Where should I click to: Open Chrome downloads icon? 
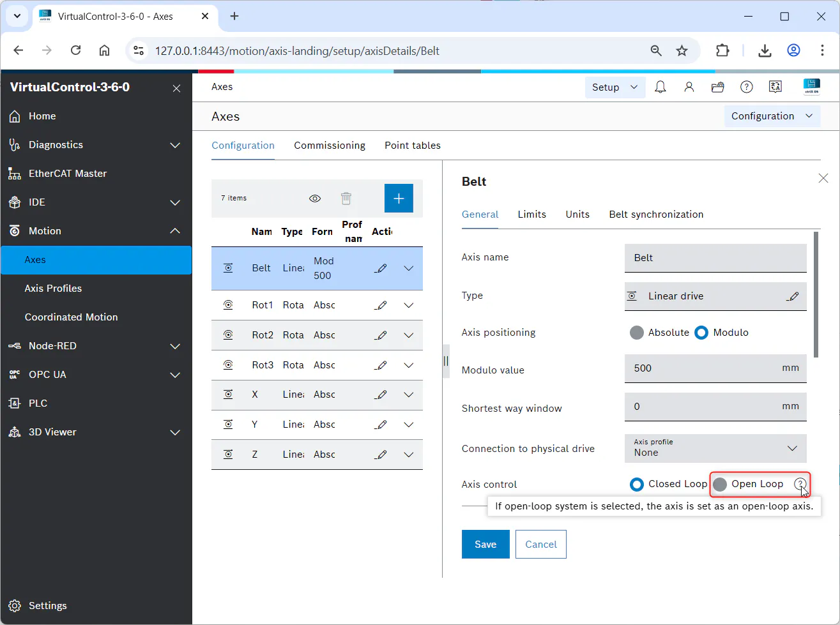tap(765, 50)
